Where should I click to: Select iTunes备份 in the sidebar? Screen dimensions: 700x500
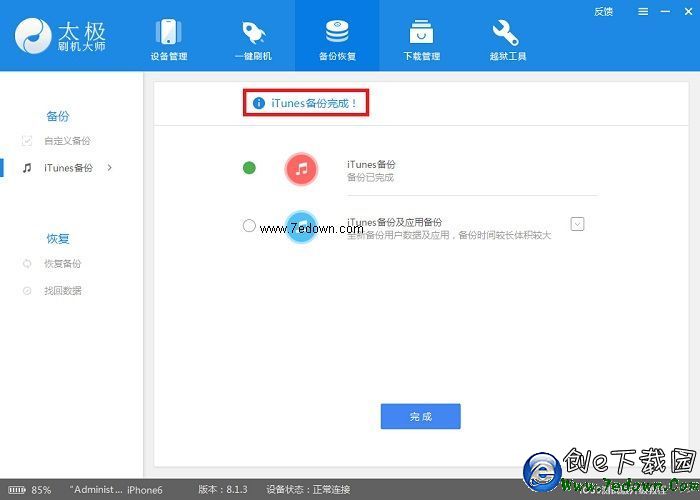pos(68,168)
